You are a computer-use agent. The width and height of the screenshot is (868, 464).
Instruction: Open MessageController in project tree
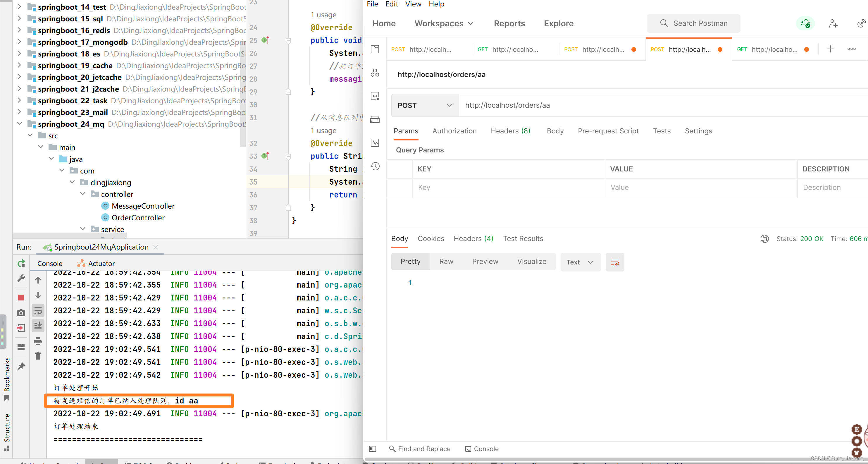[143, 206]
